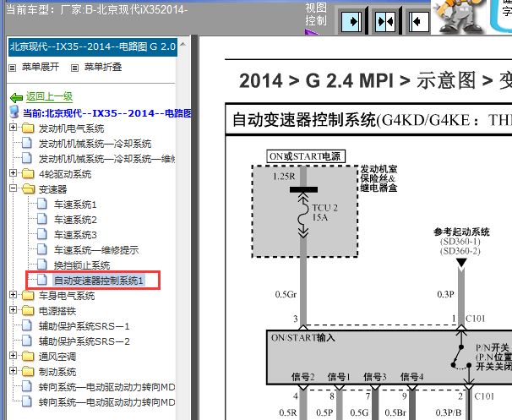
Task: Open the 车速系统3 page
Action: coord(75,235)
